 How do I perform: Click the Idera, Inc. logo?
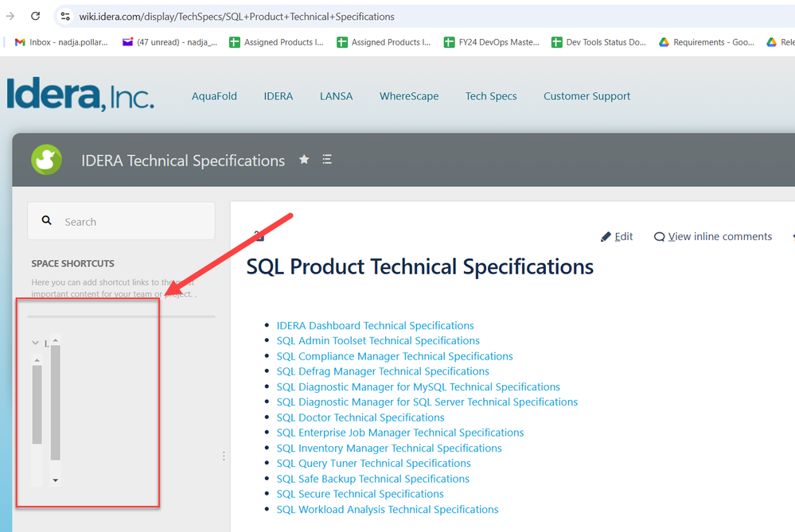click(80, 95)
